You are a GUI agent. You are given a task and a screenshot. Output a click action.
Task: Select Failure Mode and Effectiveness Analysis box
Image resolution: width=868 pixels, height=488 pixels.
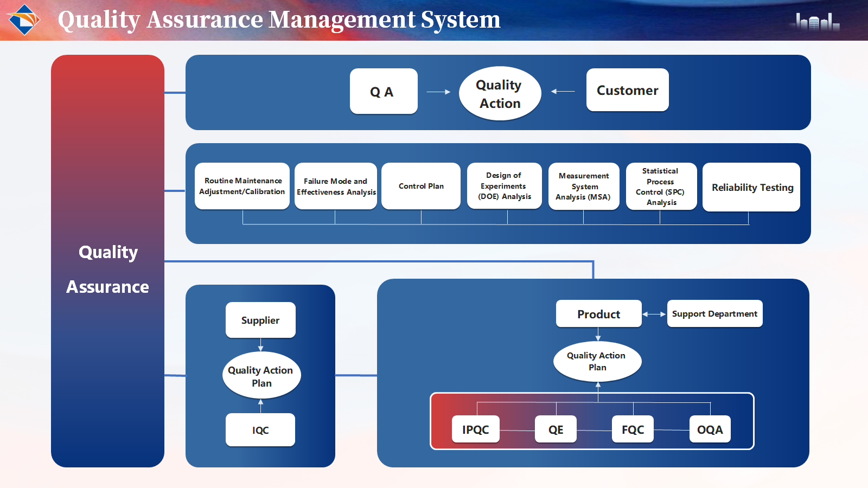pyautogui.click(x=336, y=186)
